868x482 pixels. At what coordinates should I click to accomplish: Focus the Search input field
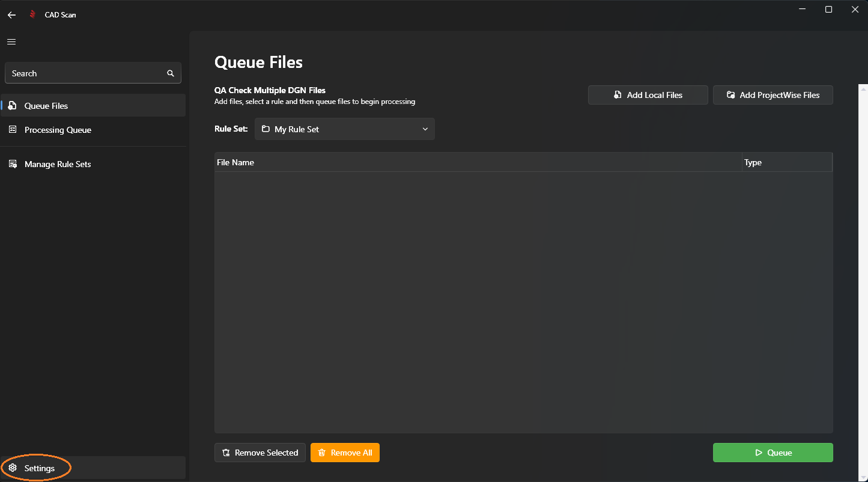[x=84, y=73]
